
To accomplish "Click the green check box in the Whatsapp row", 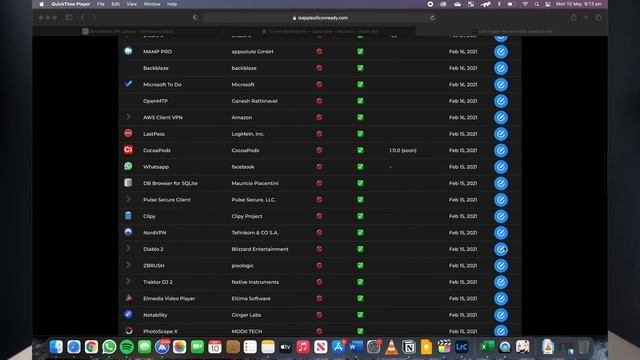I will 360,167.
